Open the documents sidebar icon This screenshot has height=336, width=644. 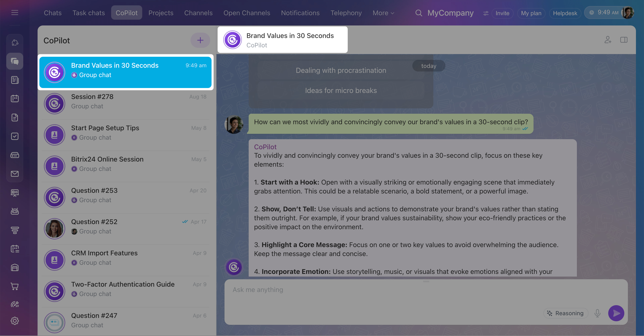tap(15, 118)
